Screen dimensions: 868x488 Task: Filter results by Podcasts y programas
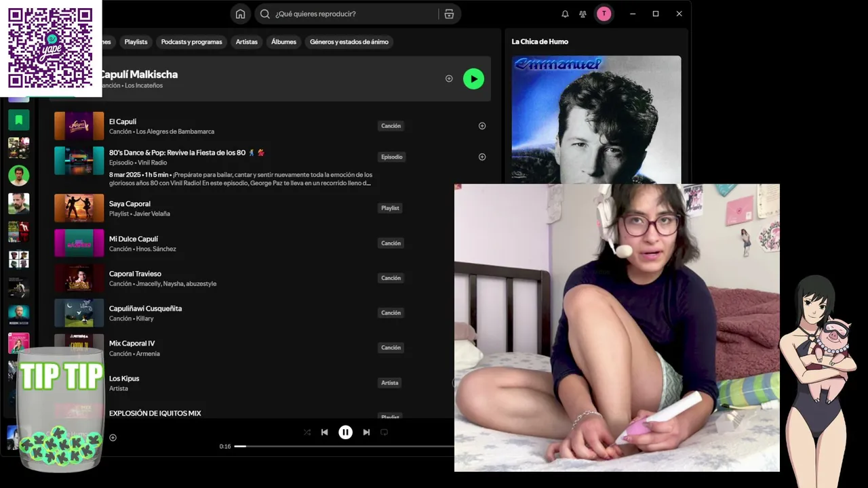pos(191,42)
